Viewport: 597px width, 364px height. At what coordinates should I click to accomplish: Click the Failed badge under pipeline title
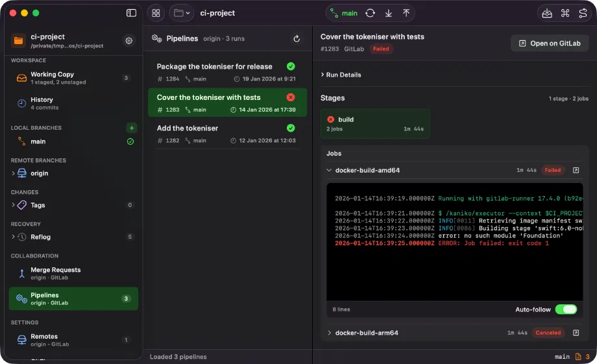click(381, 49)
